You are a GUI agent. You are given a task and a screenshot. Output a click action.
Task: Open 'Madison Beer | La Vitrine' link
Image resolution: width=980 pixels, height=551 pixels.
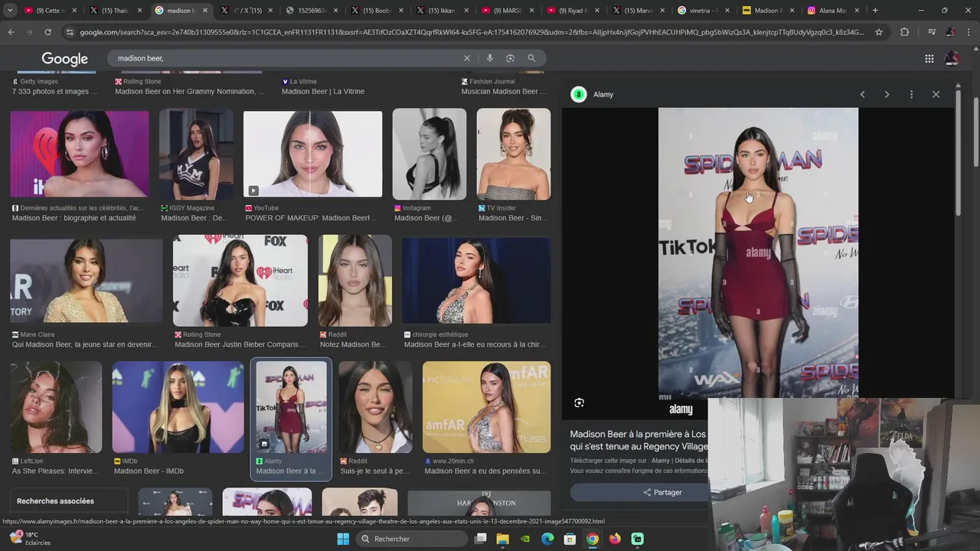pos(323,92)
